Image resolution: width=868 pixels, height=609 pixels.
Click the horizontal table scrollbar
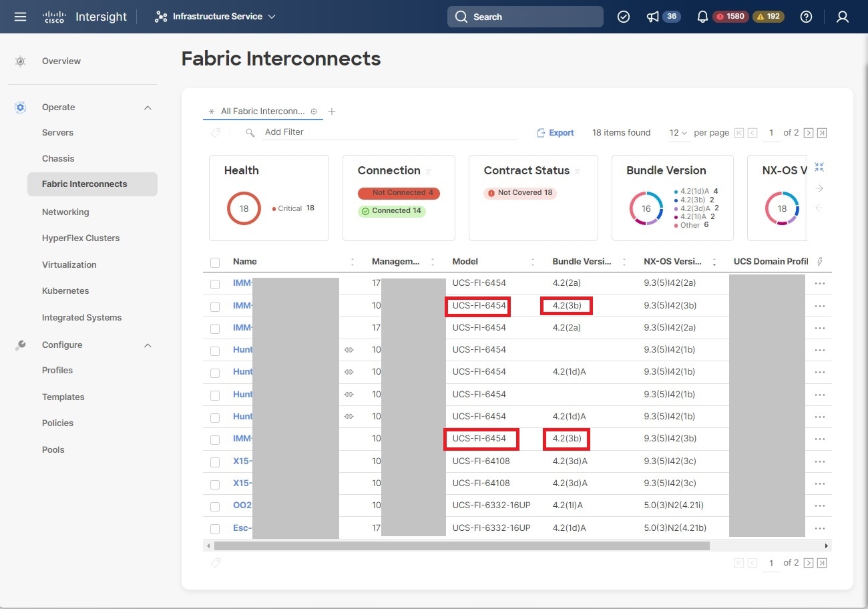461,546
